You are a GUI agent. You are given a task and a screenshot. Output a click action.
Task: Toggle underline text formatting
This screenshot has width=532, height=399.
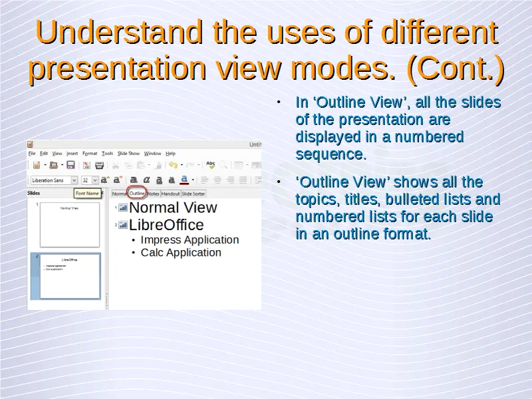tap(159, 180)
